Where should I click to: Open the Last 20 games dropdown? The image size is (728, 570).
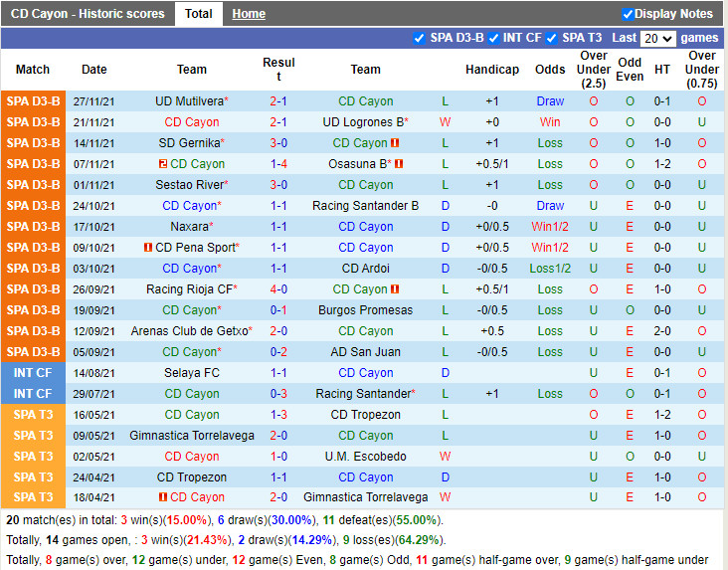657,38
